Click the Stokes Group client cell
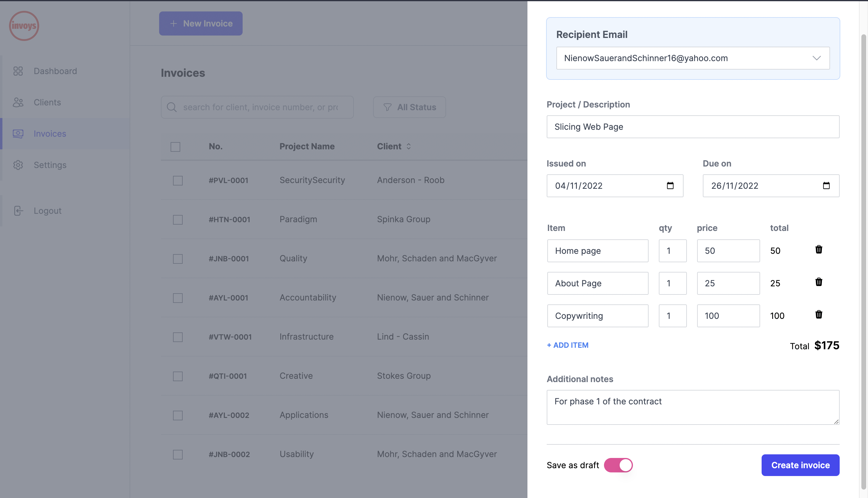This screenshot has height=498, width=868. [x=404, y=376]
